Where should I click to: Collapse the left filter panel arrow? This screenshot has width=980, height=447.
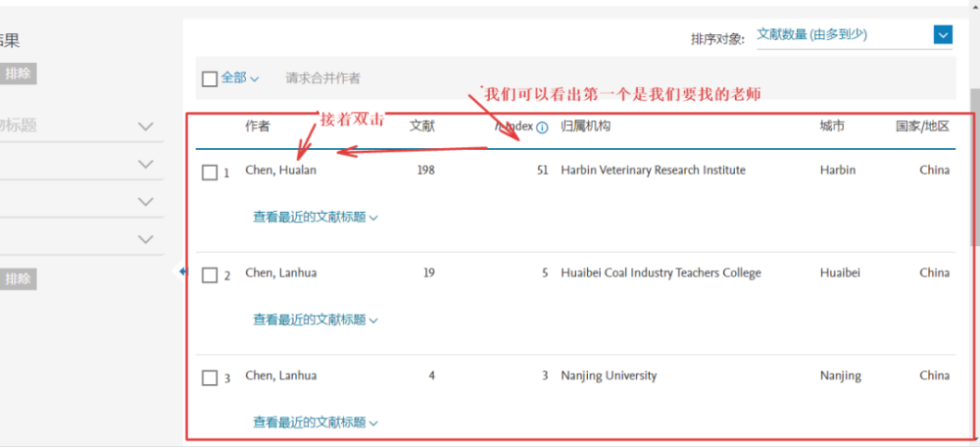coord(183,272)
